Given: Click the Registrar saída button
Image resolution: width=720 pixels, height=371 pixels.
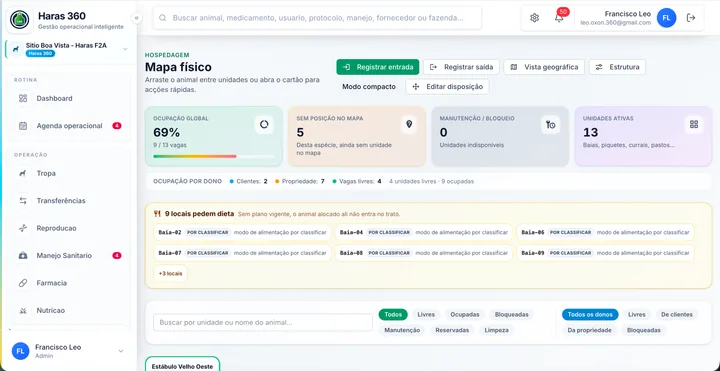Looking at the screenshot, I should tap(461, 67).
